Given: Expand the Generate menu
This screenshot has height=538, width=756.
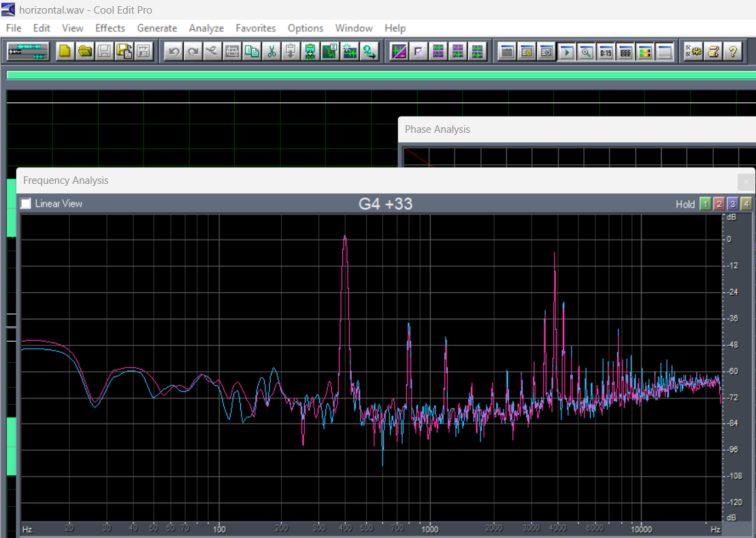Looking at the screenshot, I should (157, 28).
